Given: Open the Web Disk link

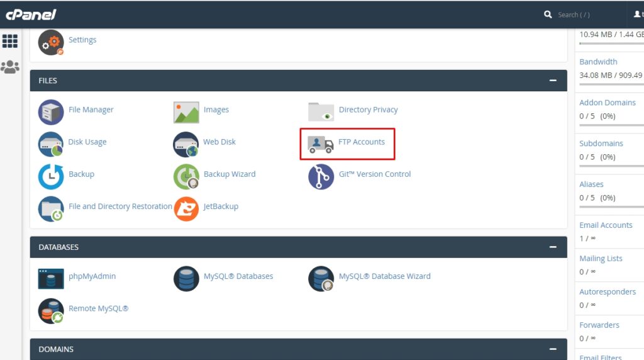Looking at the screenshot, I should (219, 142).
